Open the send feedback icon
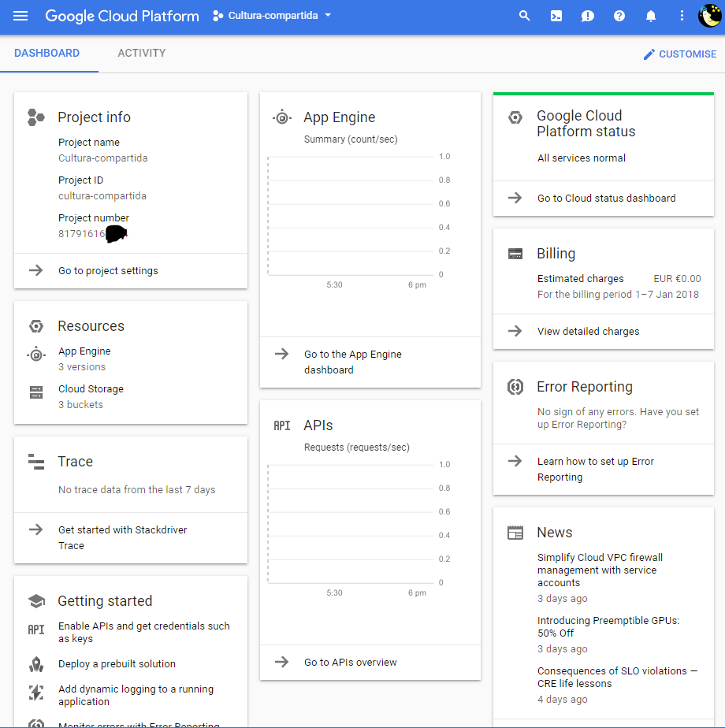 click(x=588, y=17)
